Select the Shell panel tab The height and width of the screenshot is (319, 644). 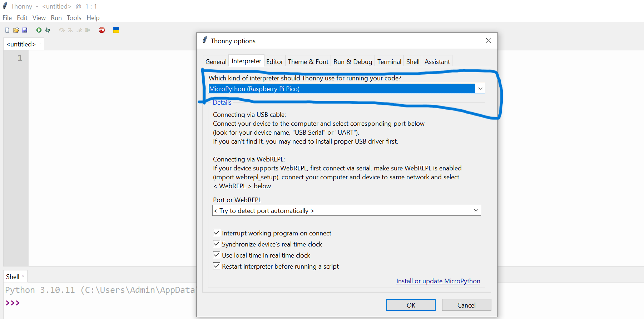[13, 276]
